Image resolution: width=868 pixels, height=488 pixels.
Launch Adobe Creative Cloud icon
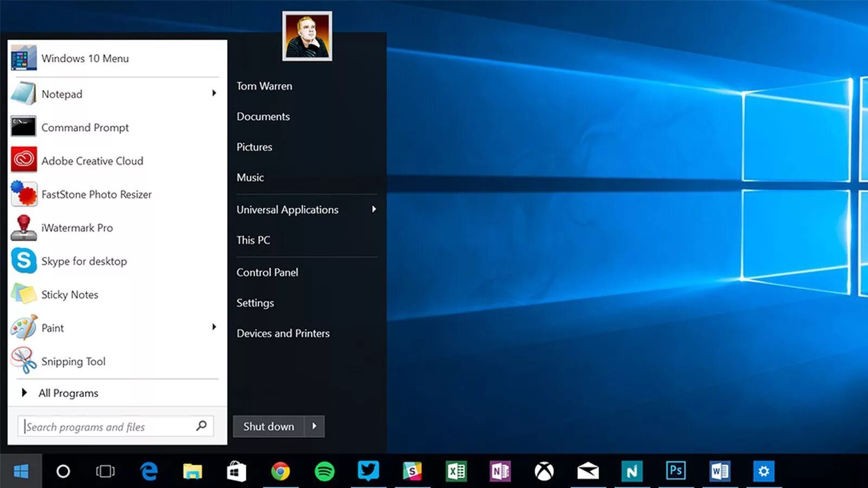click(23, 160)
